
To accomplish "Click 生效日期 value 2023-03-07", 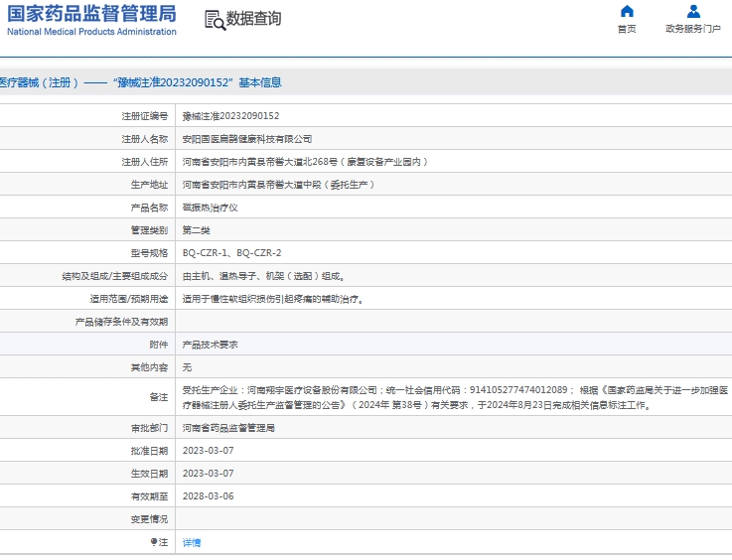I will 208,474.
